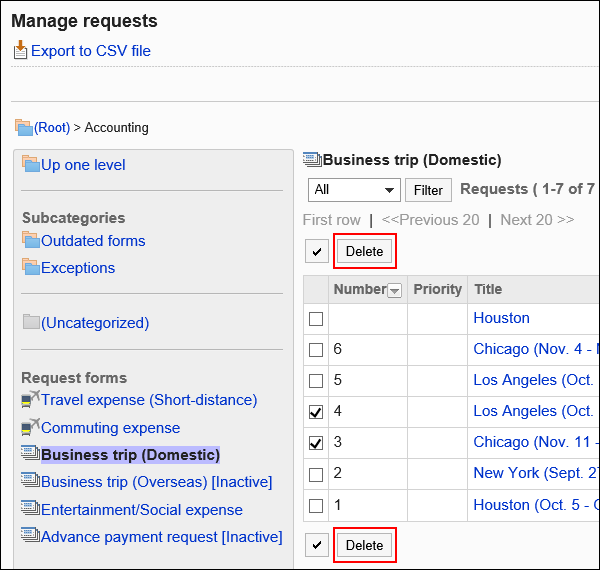The image size is (600, 570).
Task: Select Travel expense (Short-distance) form
Action: pyautogui.click(x=149, y=400)
